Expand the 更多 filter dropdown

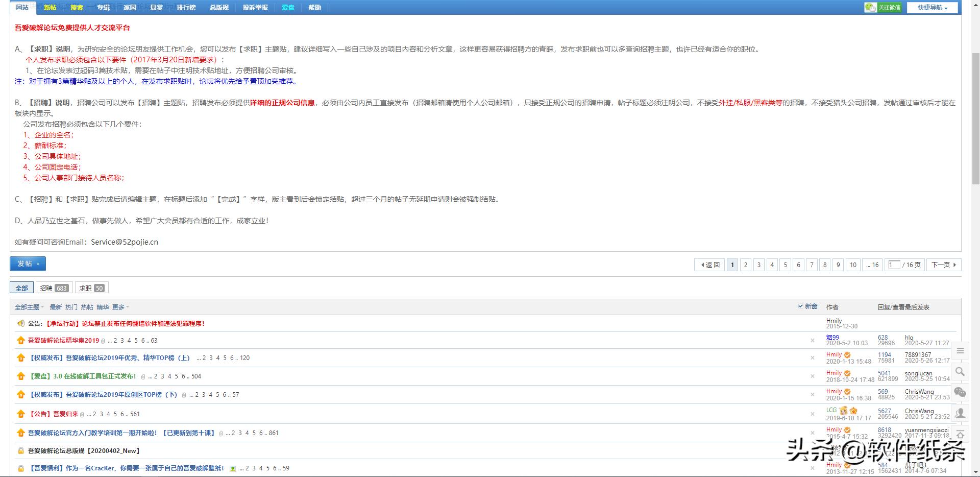tap(120, 307)
